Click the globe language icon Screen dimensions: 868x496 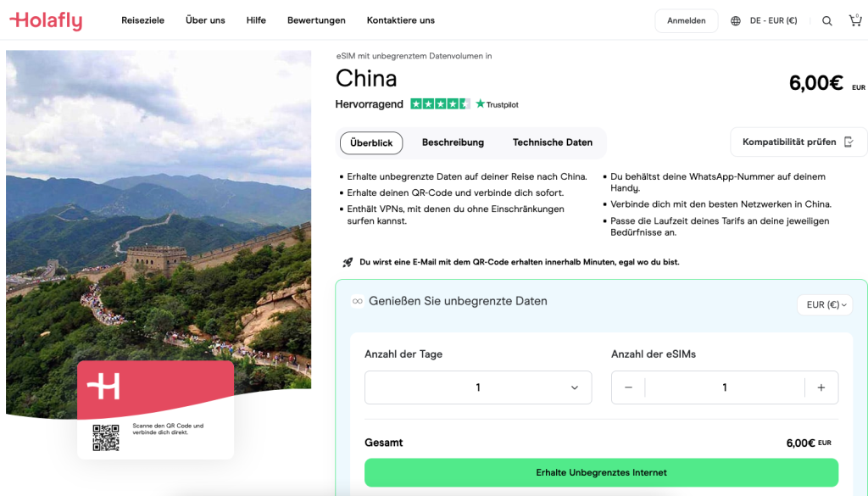[736, 21]
